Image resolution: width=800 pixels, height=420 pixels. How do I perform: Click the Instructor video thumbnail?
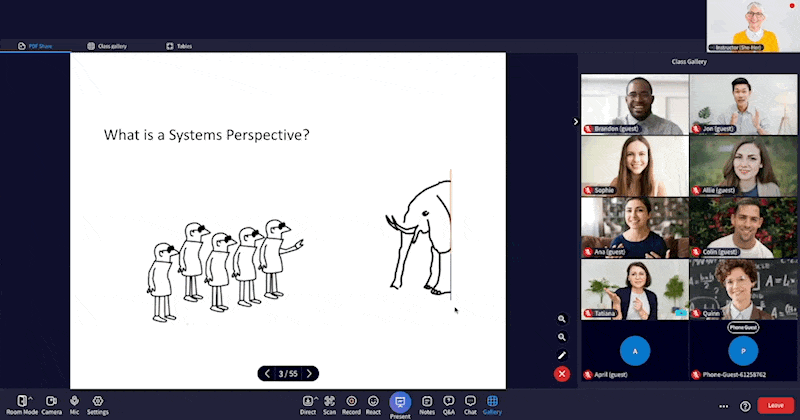point(753,26)
